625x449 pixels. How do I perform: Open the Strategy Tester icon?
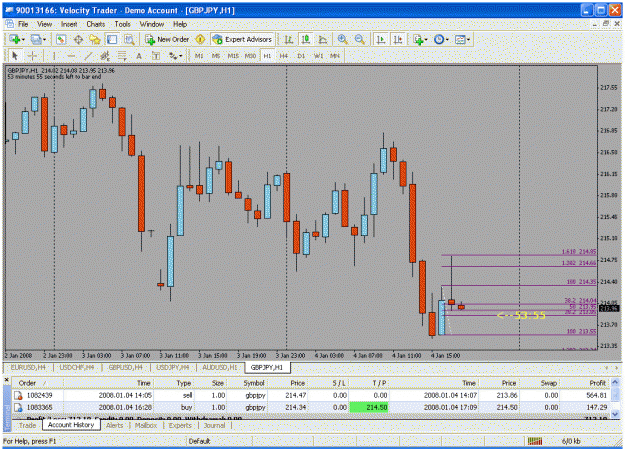pos(129,39)
